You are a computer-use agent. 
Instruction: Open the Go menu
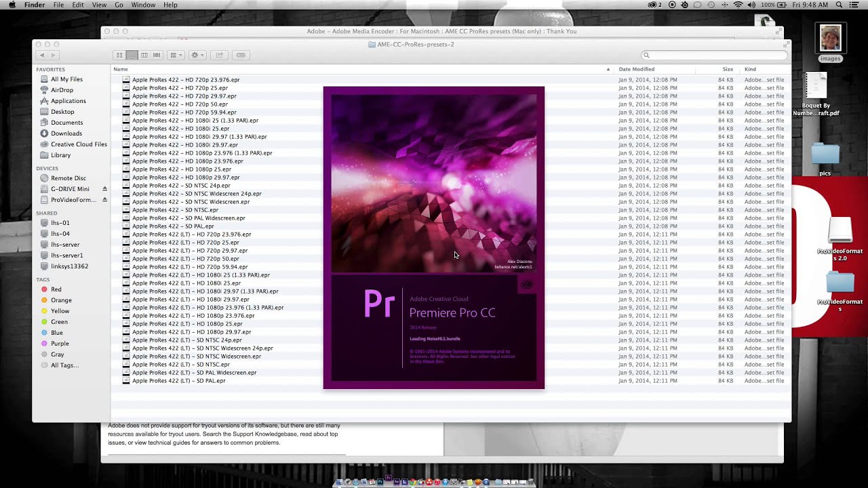coord(119,5)
